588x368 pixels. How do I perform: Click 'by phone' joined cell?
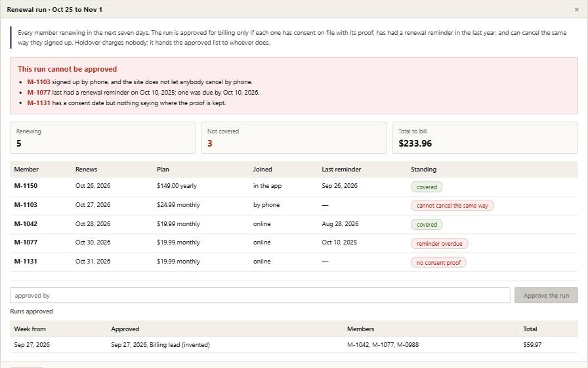pyautogui.click(x=266, y=205)
